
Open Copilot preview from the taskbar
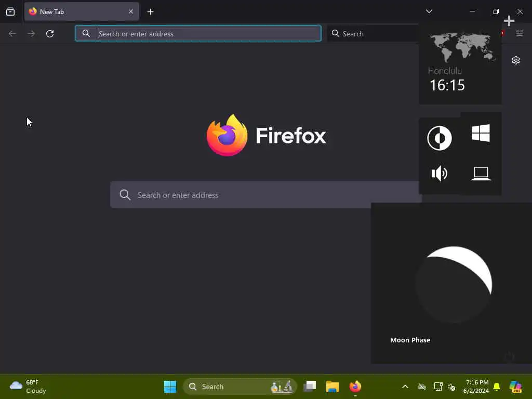pos(515,387)
